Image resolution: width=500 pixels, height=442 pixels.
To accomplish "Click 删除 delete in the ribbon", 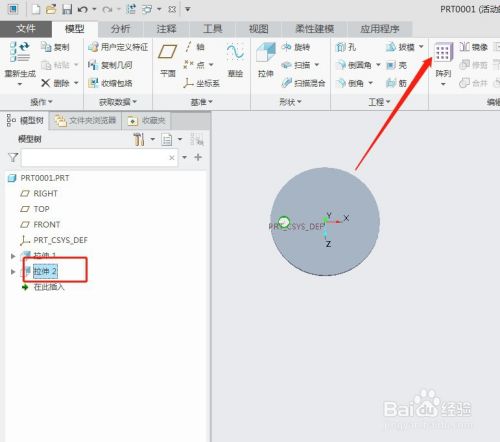I will coord(55,83).
